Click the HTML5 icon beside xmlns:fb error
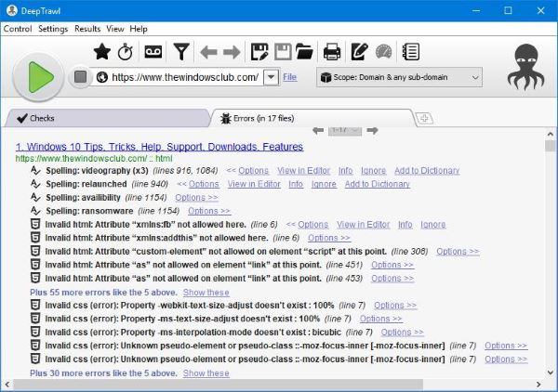This screenshot has height=392, width=558. pos(35,224)
